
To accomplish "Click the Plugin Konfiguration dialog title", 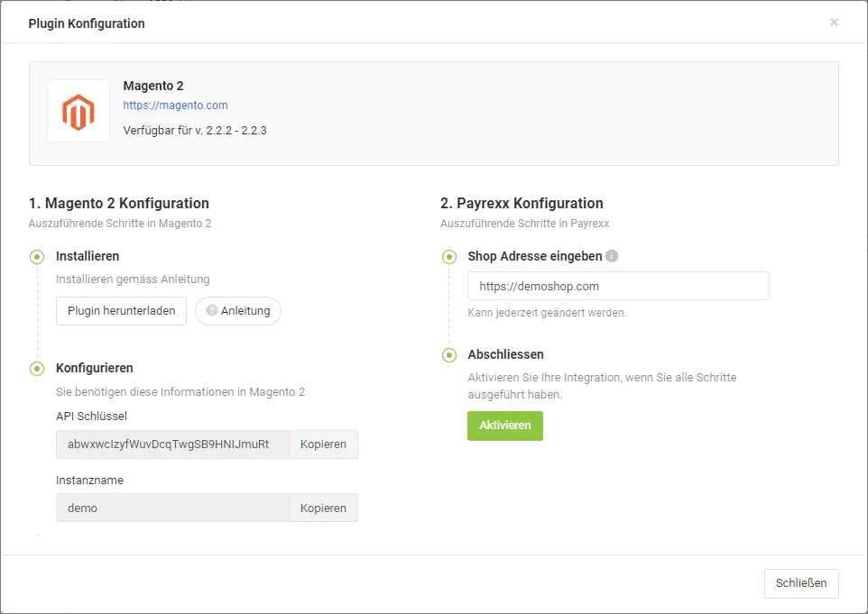I will (87, 23).
